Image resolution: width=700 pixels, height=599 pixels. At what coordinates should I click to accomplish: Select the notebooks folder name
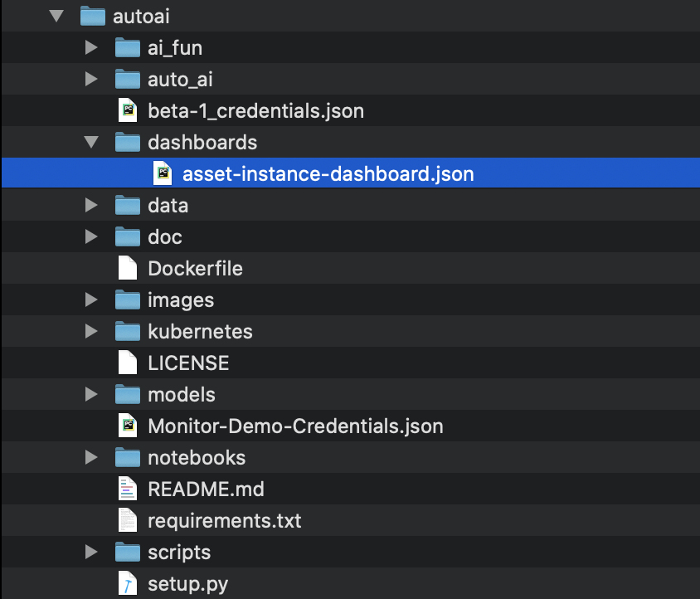197,458
